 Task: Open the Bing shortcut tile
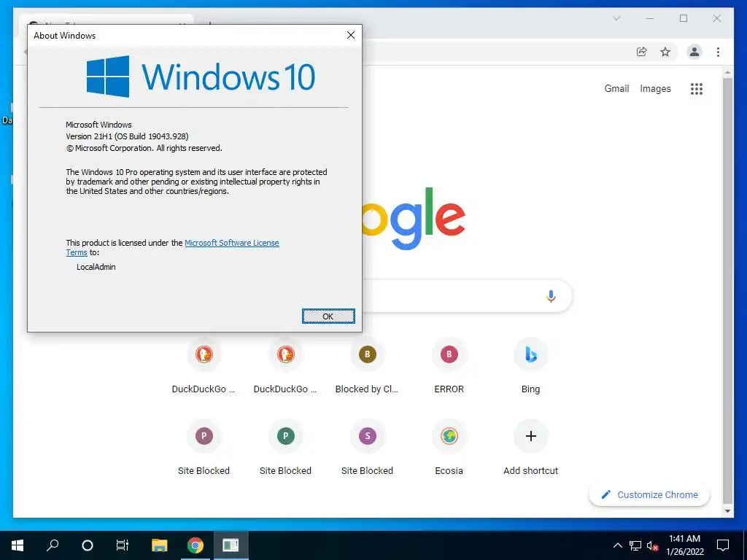(x=531, y=367)
